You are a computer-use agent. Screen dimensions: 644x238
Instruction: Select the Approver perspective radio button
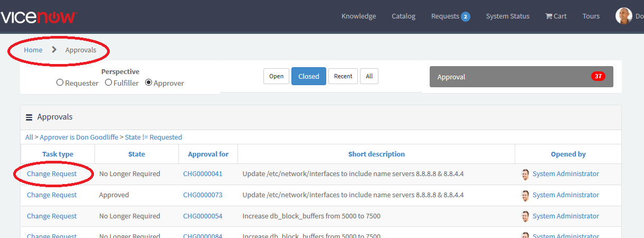tap(148, 83)
